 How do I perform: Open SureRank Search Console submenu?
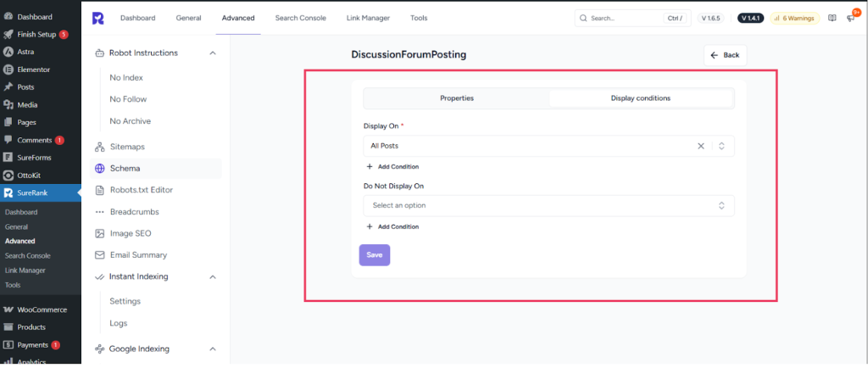28,256
